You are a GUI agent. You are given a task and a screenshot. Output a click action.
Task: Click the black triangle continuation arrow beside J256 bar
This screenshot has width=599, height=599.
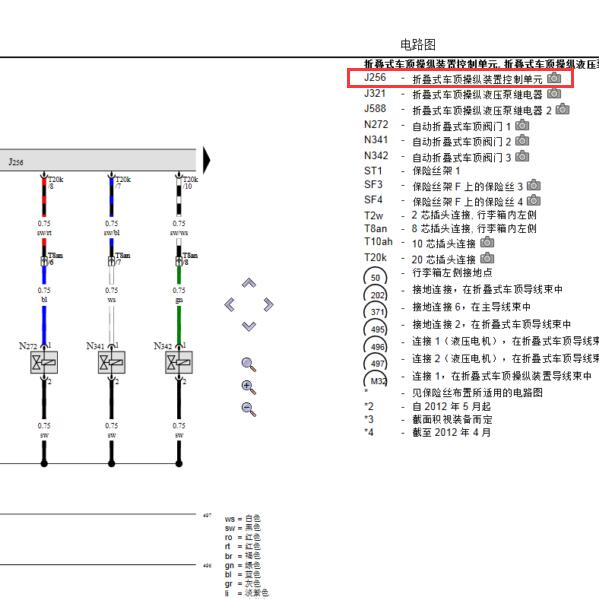tap(206, 160)
